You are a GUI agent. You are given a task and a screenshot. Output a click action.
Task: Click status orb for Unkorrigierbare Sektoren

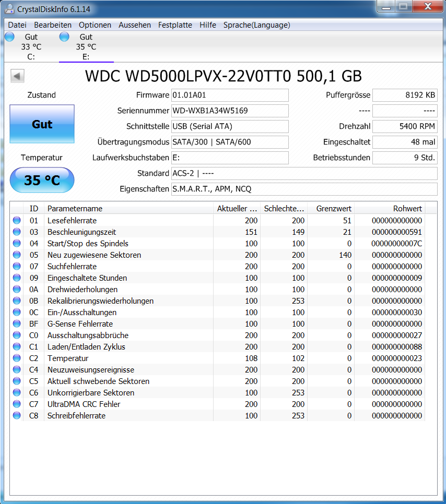[17, 392]
